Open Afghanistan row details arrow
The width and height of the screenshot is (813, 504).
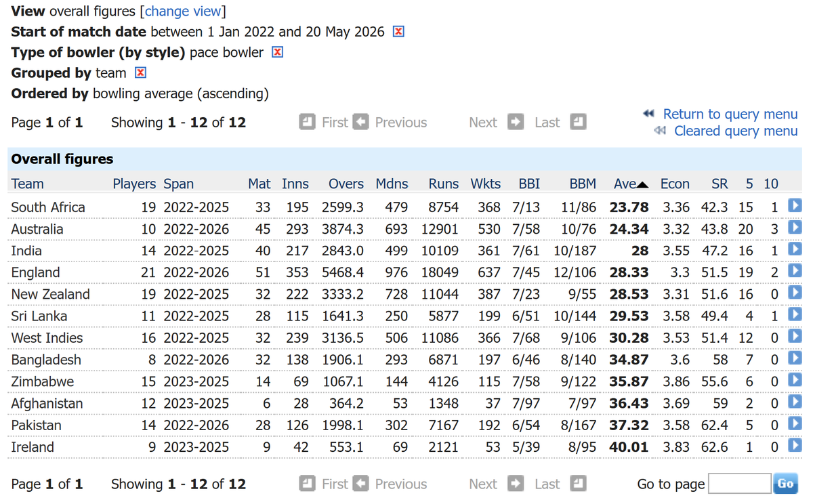[x=795, y=402]
